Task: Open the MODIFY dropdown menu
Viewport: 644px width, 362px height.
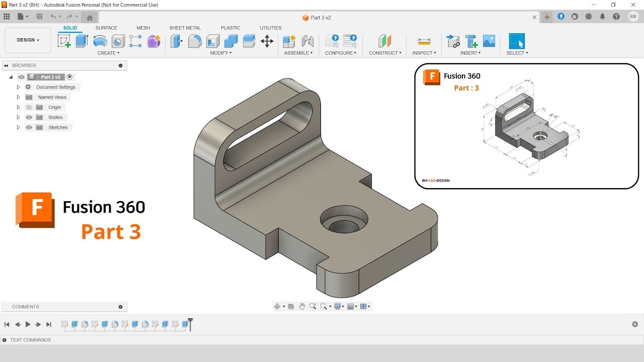Action: 221,53
